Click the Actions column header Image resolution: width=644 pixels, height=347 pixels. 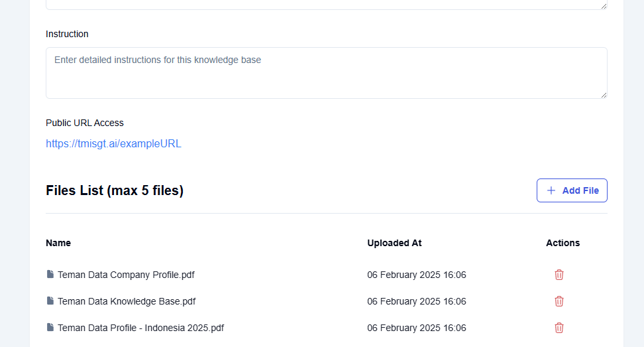tap(563, 243)
